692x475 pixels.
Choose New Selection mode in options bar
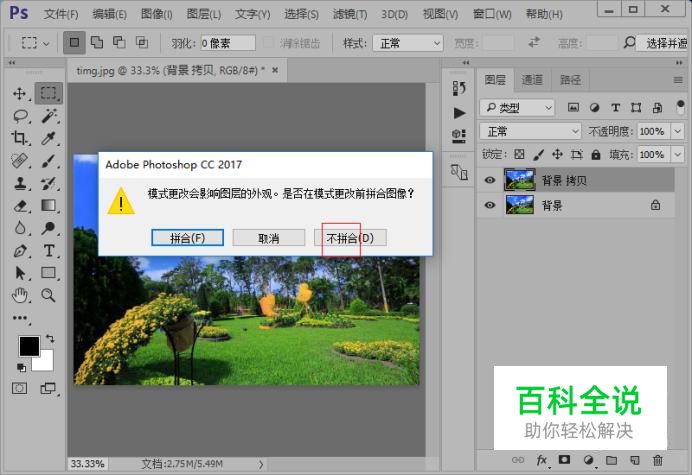(x=74, y=42)
